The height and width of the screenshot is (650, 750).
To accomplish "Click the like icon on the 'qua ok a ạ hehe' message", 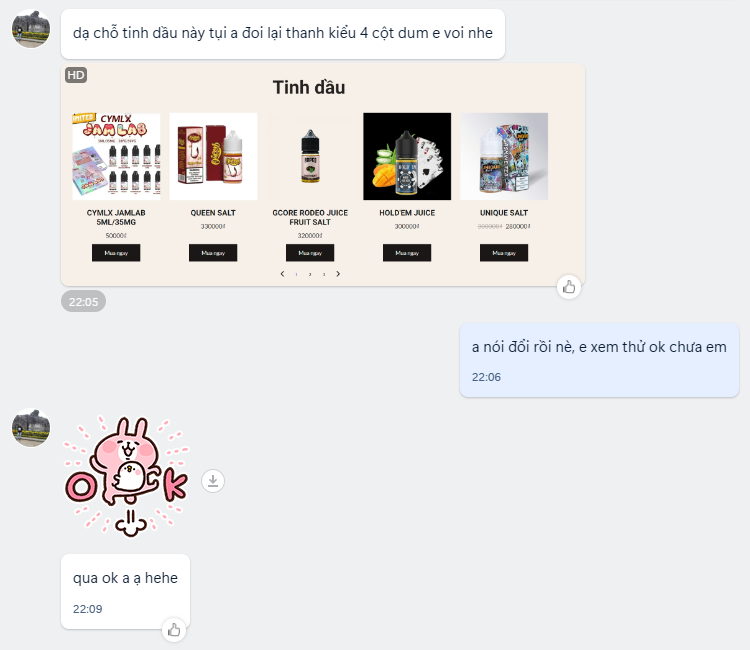I will (174, 629).
